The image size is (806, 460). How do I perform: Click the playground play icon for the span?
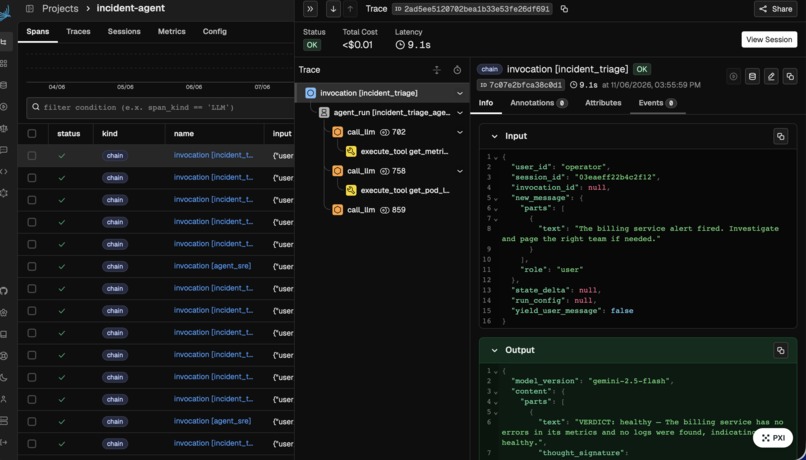click(x=734, y=77)
